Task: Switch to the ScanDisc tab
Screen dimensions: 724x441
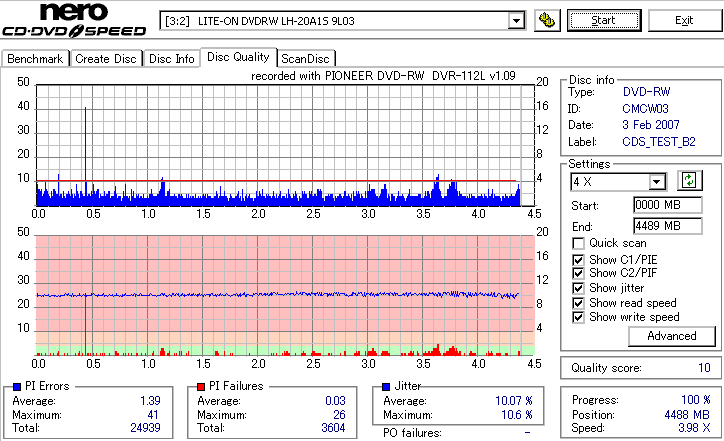Action: tap(305, 59)
